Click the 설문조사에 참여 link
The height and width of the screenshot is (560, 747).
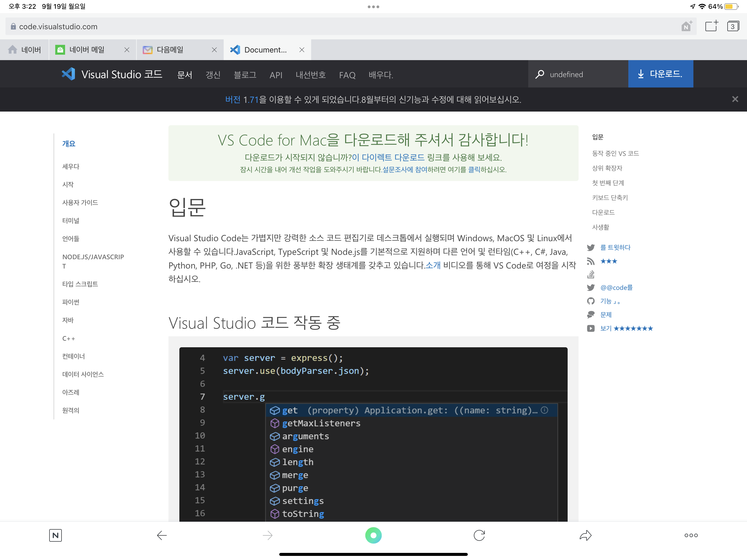[405, 170]
